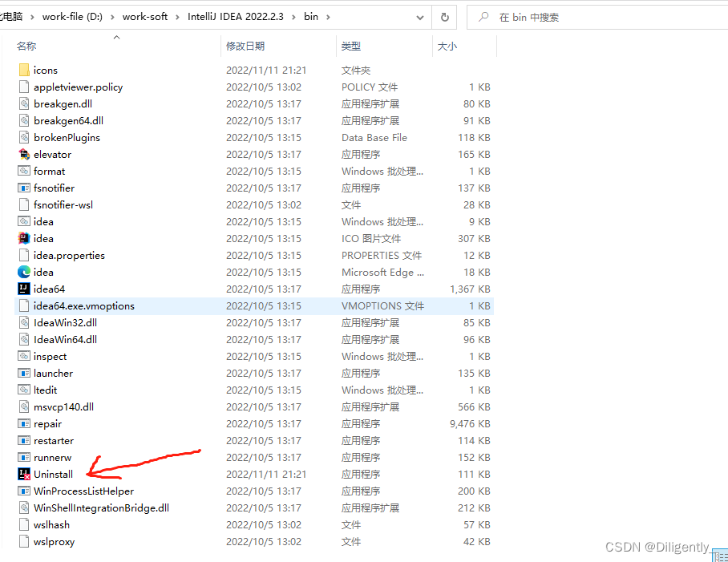Click the bin breadcrumb segment
The height and width of the screenshot is (562, 728).
(x=311, y=17)
